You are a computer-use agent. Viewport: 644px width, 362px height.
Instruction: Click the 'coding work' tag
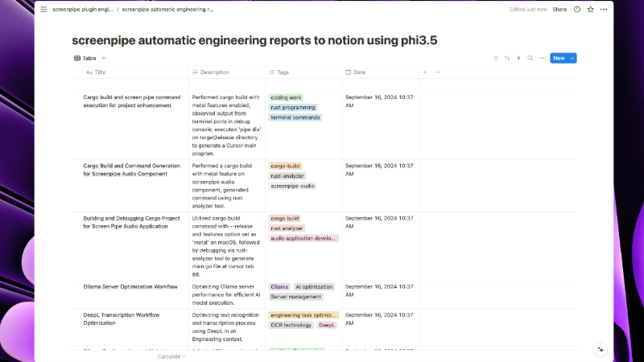pyautogui.click(x=286, y=97)
